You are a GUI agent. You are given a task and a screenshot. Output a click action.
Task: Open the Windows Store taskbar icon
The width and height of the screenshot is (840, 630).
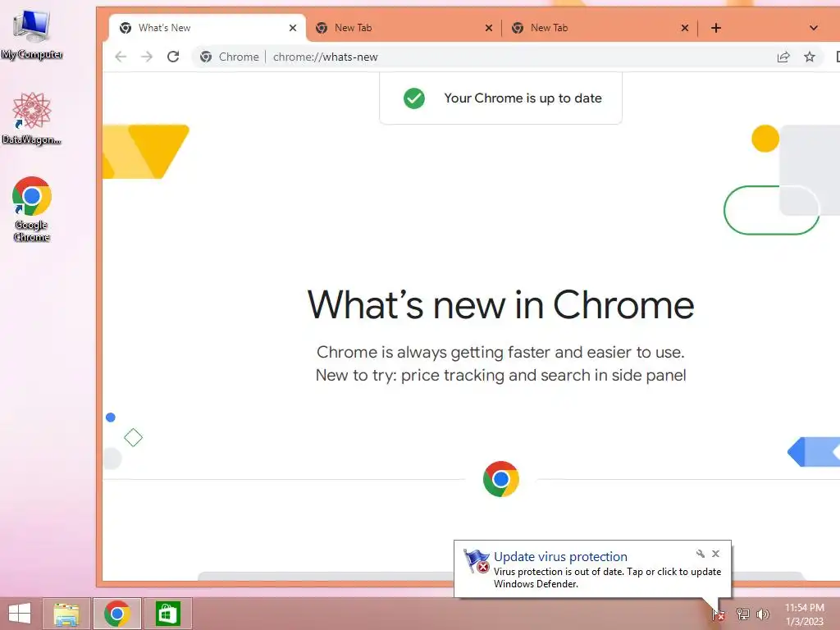click(x=167, y=614)
